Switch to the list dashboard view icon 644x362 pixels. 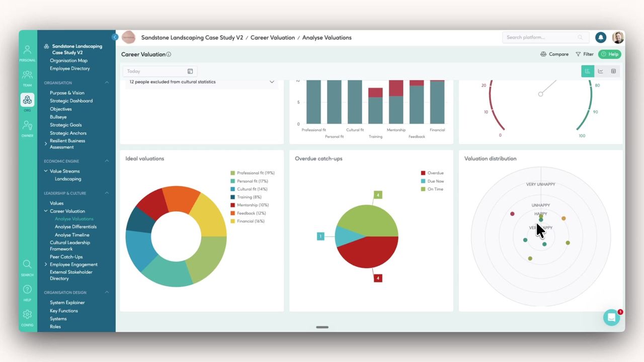coord(587,71)
